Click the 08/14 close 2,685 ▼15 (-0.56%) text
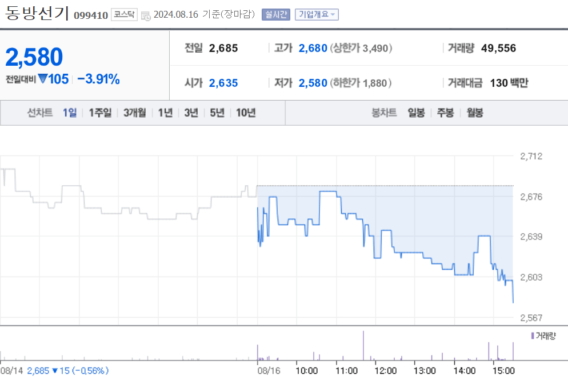The image size is (568, 392). [68, 371]
